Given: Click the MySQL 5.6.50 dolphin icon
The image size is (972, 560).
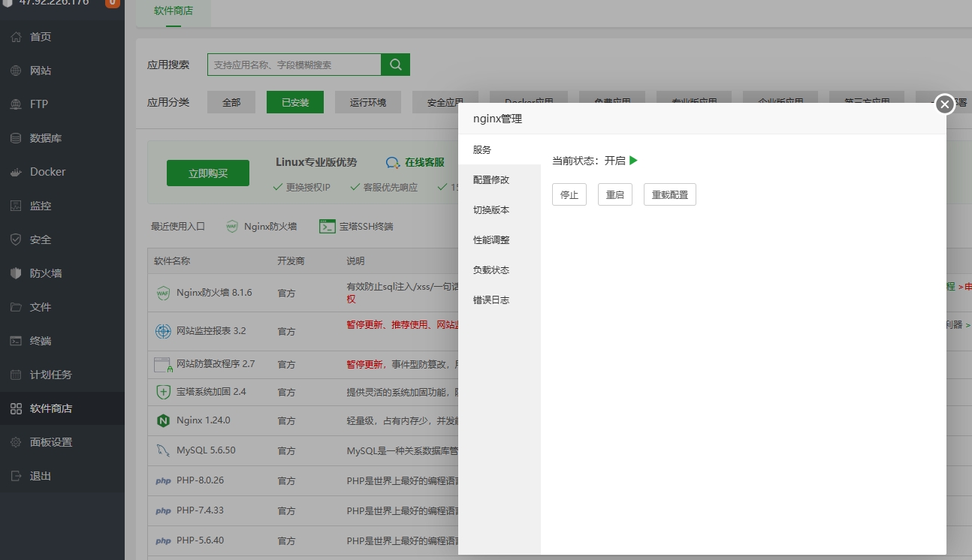Looking at the screenshot, I should [163, 450].
